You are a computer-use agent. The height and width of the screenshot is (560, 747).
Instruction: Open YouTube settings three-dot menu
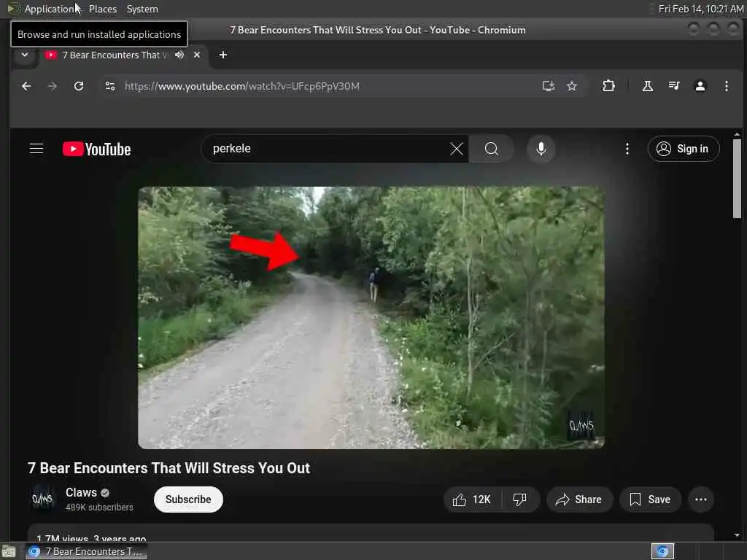pyautogui.click(x=627, y=149)
